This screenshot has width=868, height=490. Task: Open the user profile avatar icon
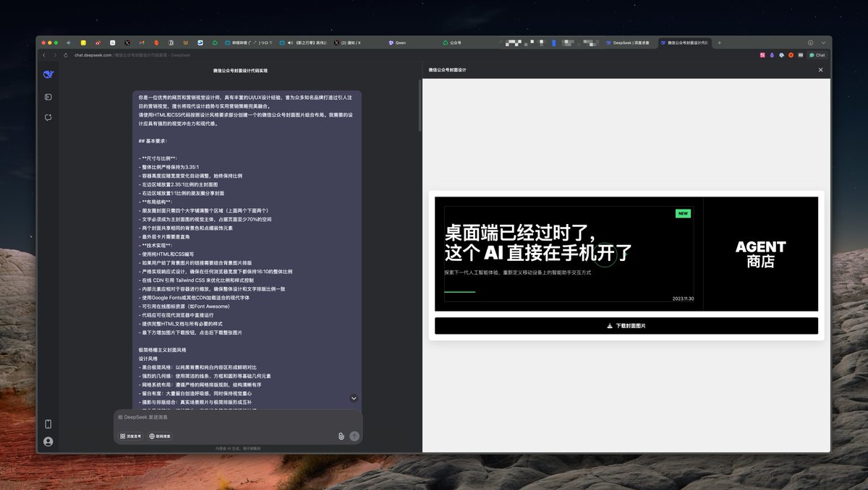coord(48,442)
